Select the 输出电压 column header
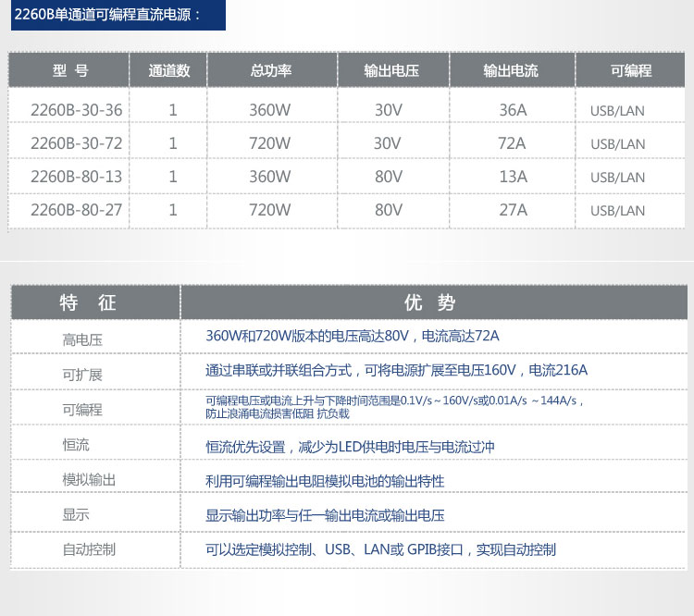Screen dimensions: 694x616 pyautogui.click(x=388, y=70)
